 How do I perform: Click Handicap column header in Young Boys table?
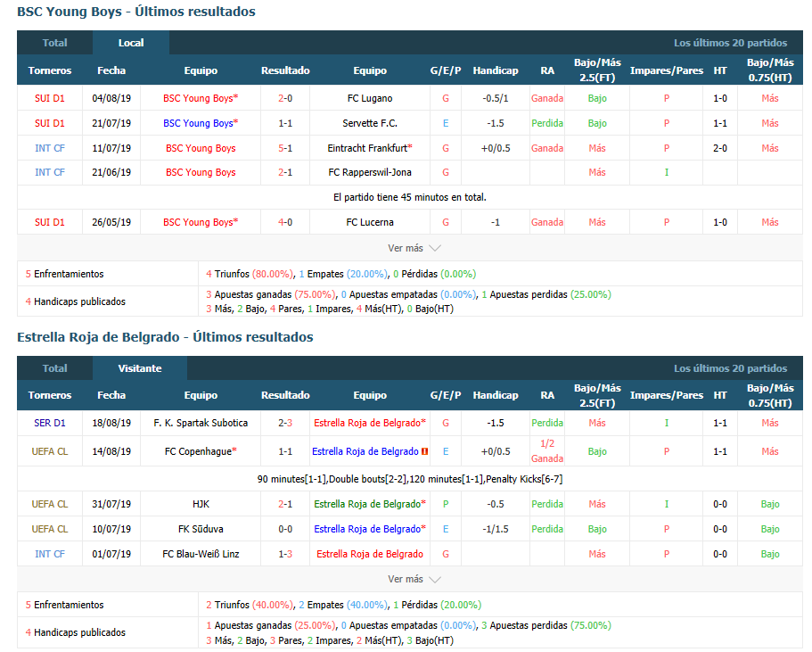pos(496,70)
